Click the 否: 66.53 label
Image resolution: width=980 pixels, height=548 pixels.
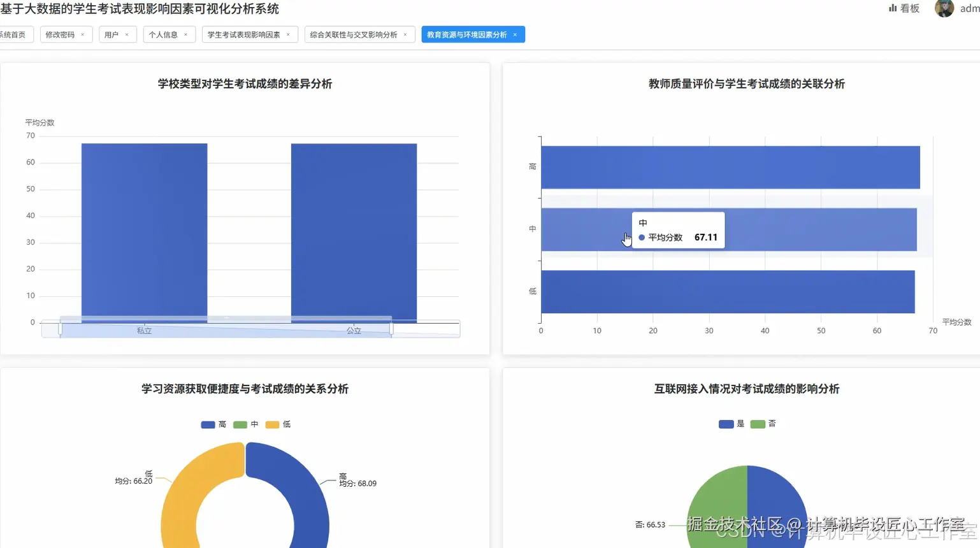pos(650,525)
